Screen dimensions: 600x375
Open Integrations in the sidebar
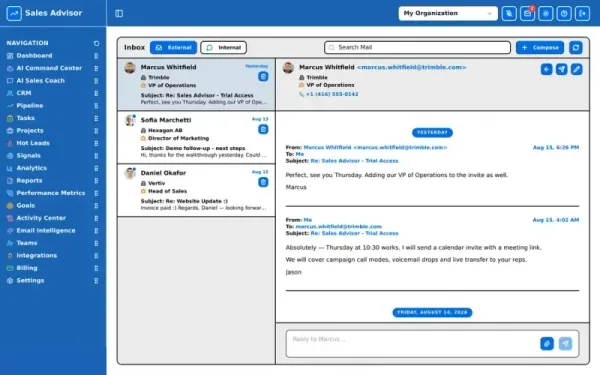click(x=36, y=256)
